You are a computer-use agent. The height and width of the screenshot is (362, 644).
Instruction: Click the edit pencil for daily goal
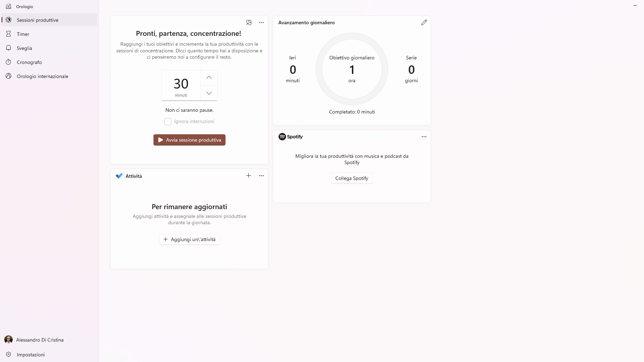point(424,22)
